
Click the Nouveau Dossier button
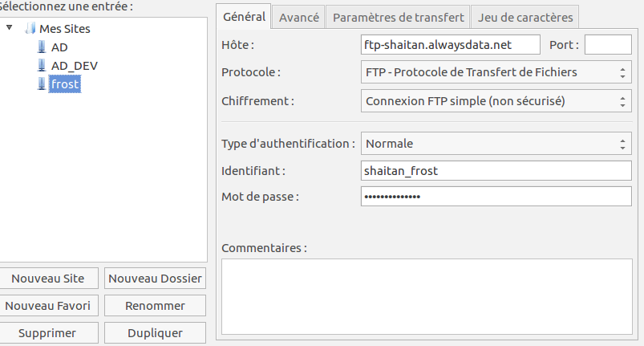tap(156, 279)
